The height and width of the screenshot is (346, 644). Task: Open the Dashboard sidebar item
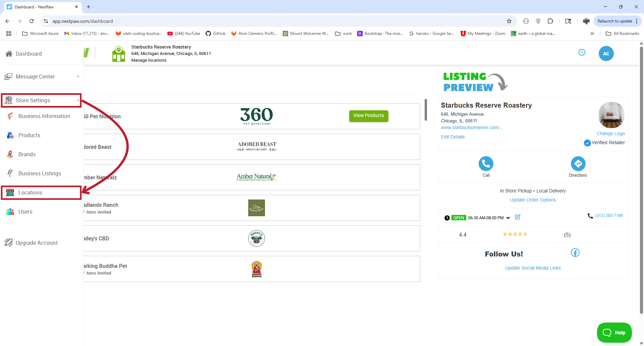(x=29, y=54)
